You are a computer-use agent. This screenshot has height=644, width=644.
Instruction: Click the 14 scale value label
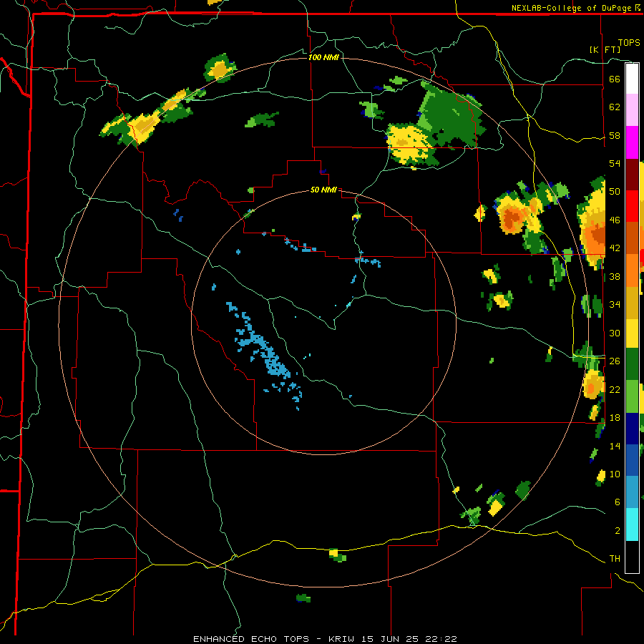615,446
